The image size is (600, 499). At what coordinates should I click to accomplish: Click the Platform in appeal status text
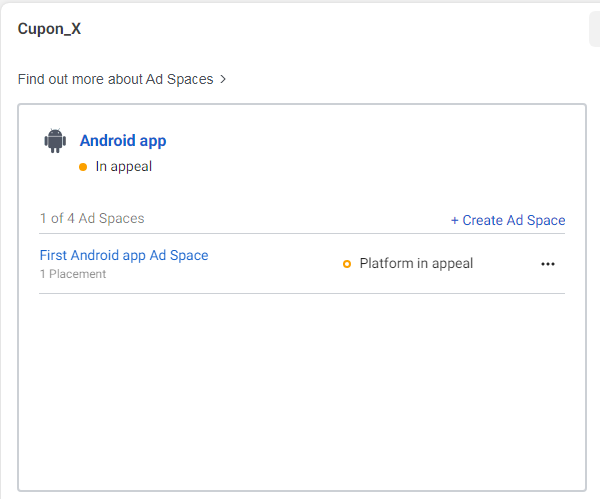[416, 264]
